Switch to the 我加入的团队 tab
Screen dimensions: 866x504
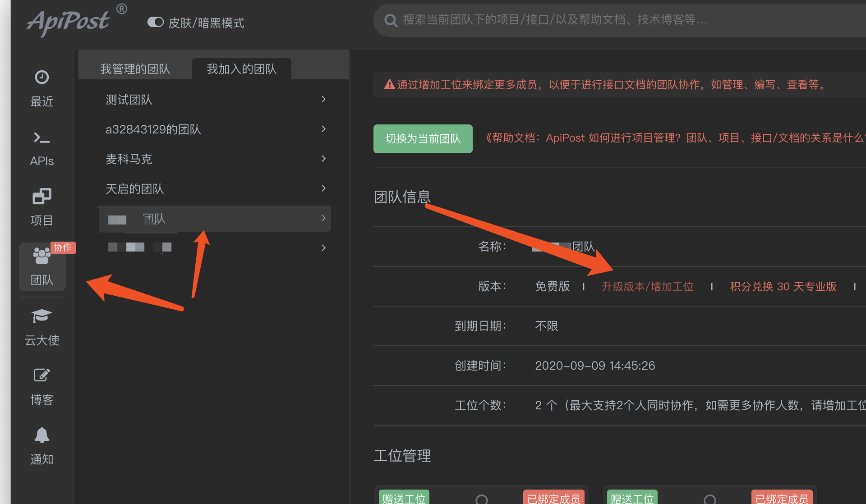242,69
